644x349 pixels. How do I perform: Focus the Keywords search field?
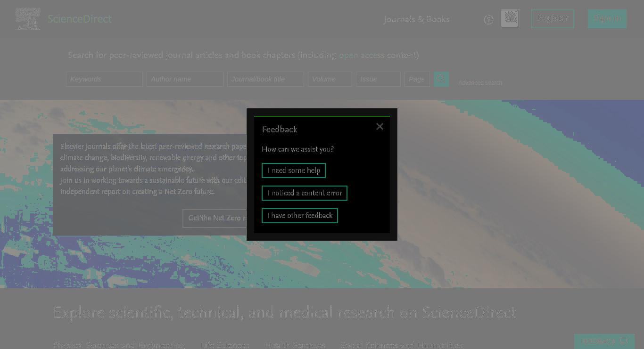coord(104,79)
